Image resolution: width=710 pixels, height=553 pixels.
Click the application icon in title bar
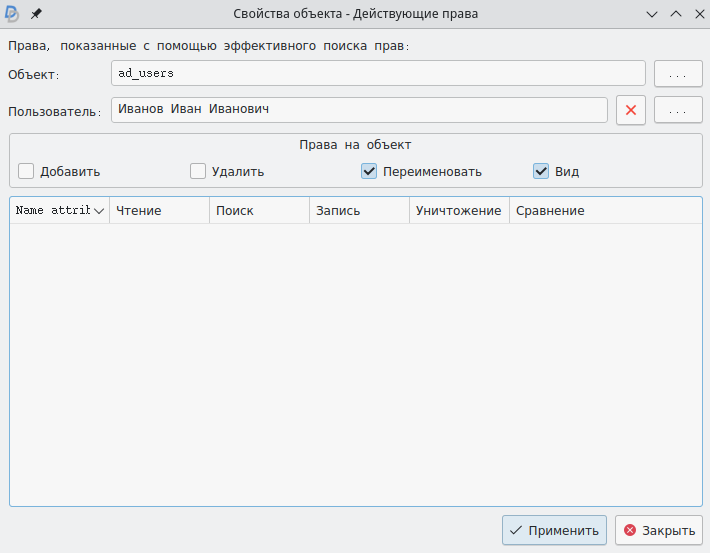click(x=13, y=14)
